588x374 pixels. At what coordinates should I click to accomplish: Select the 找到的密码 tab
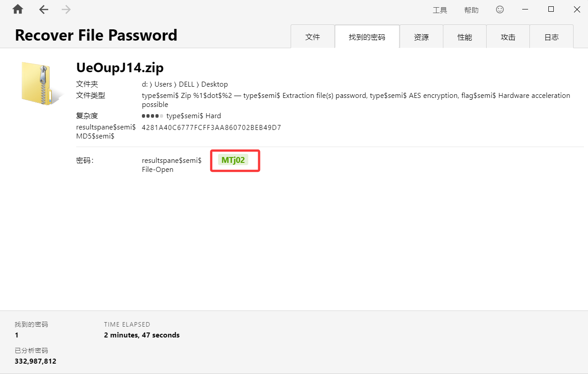tap(367, 37)
